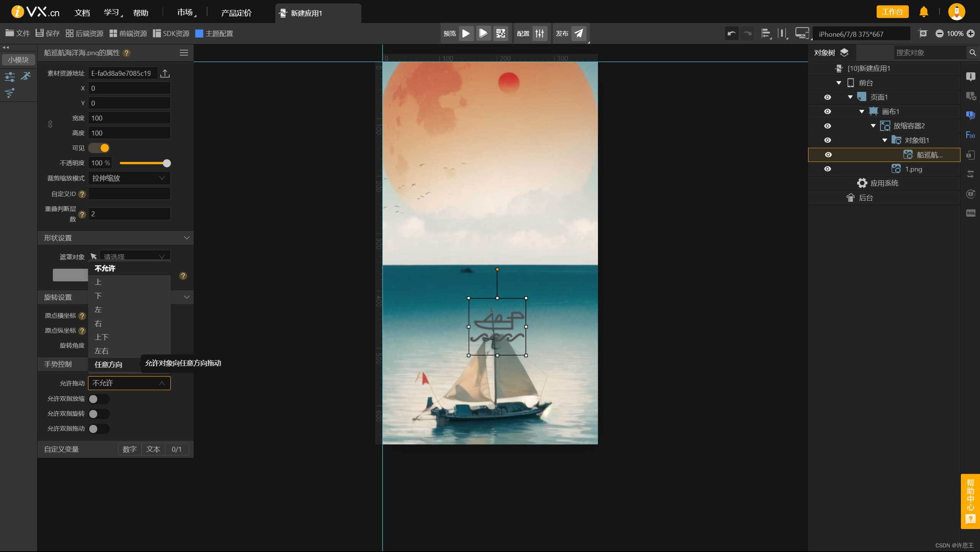
Task: Click the undo arrow icon
Action: click(731, 34)
